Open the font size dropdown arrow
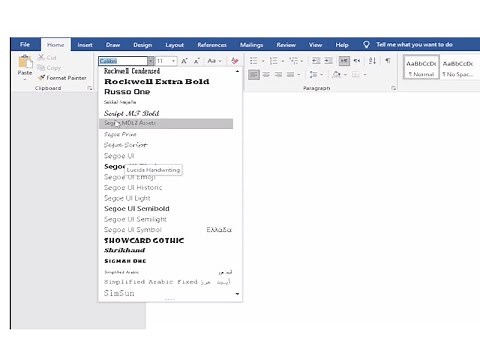480x360 pixels. coord(173,61)
